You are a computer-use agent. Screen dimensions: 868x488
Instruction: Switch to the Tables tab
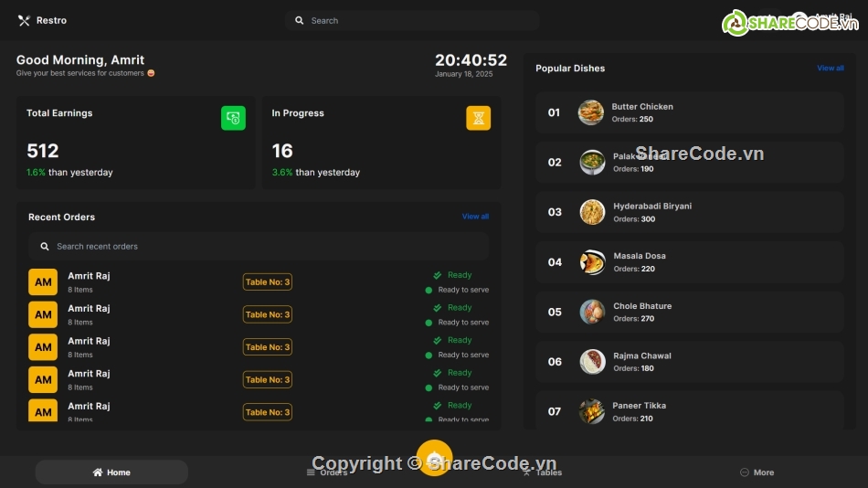point(542,472)
